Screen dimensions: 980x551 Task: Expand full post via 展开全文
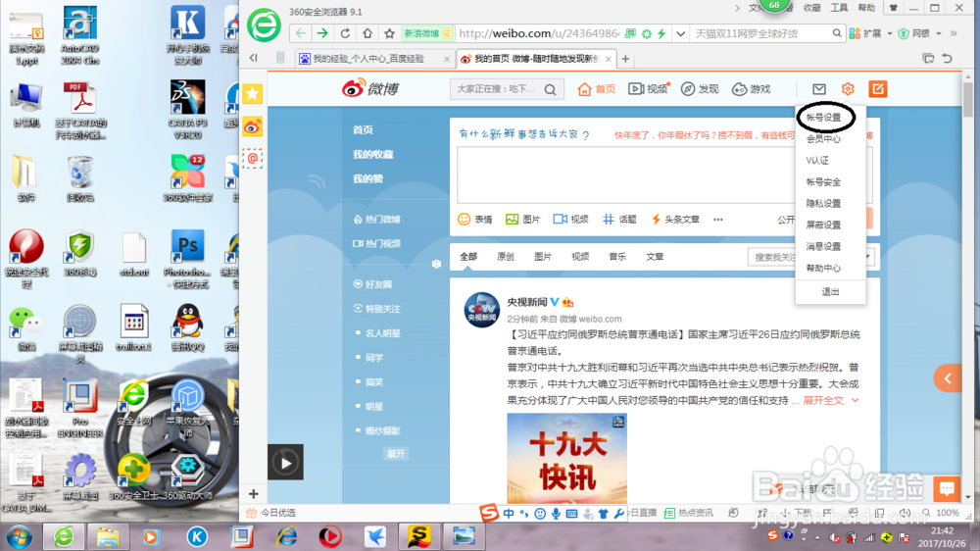[830, 400]
